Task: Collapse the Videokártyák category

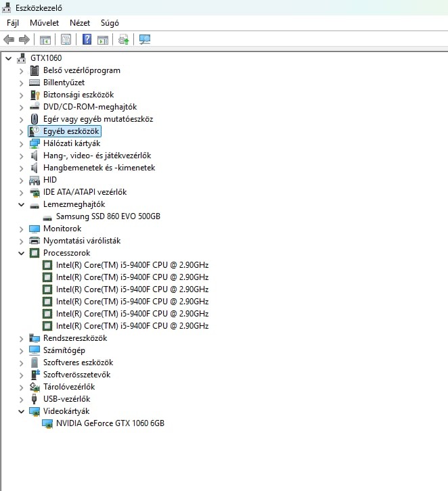Action: [21, 411]
